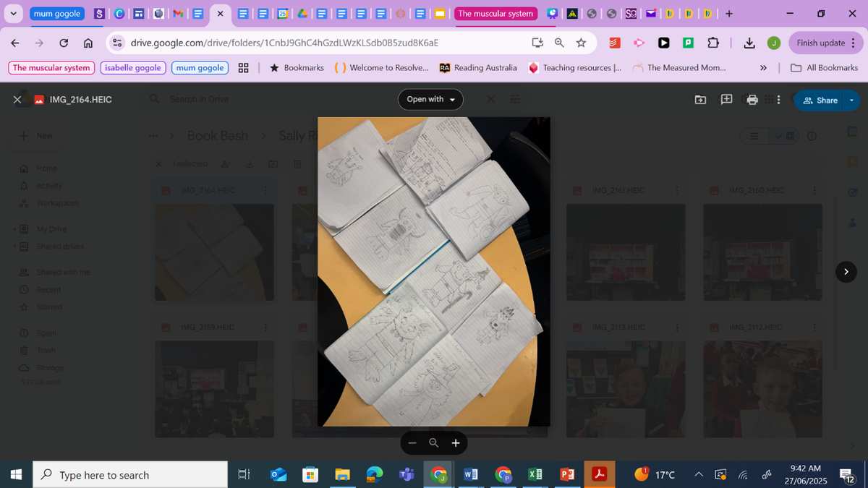
Task: Open 'mum gogole' saved group in bookmarks bar
Action: pyautogui.click(x=200, y=68)
